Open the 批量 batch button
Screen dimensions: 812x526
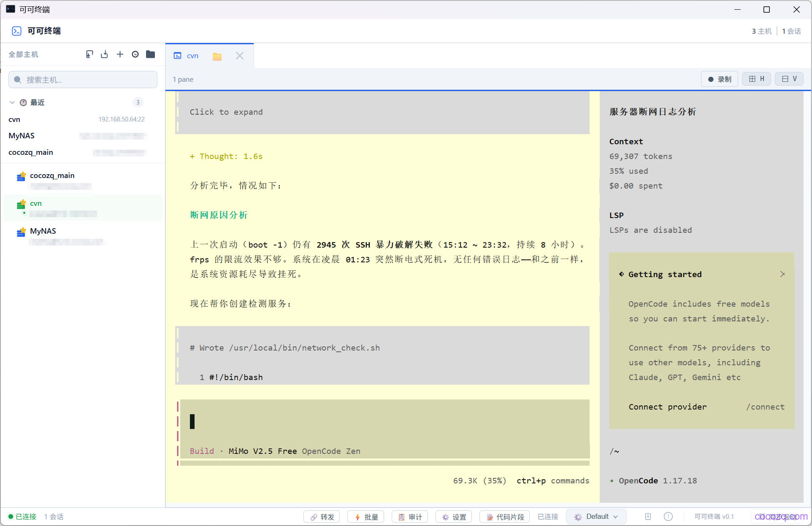(366, 517)
